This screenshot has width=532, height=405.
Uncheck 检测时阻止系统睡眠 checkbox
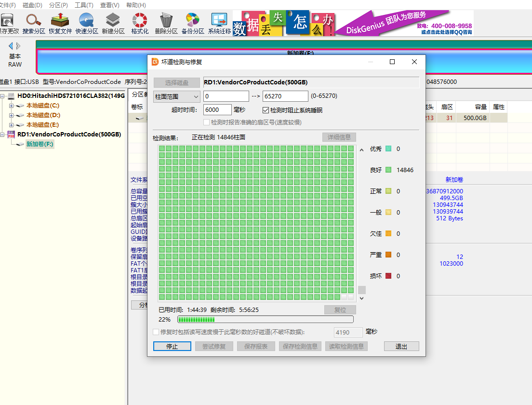point(266,110)
